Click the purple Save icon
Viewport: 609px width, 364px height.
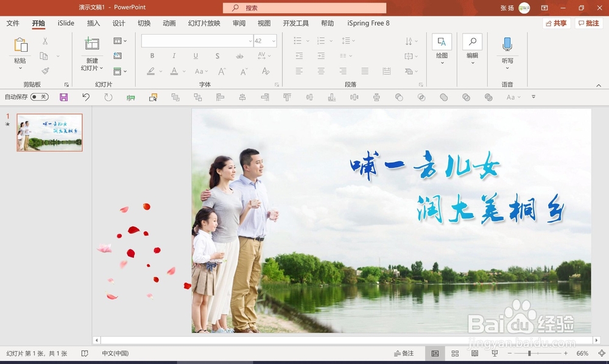point(64,97)
